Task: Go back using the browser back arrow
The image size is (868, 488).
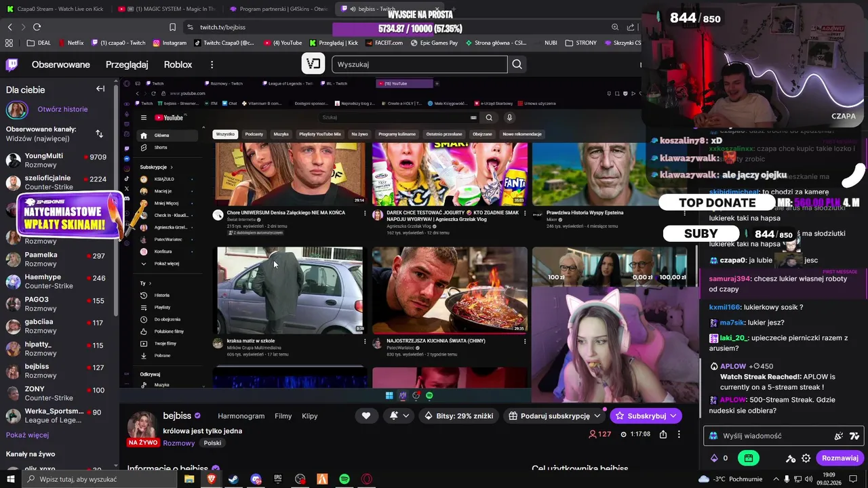Action: pyautogui.click(x=9, y=27)
